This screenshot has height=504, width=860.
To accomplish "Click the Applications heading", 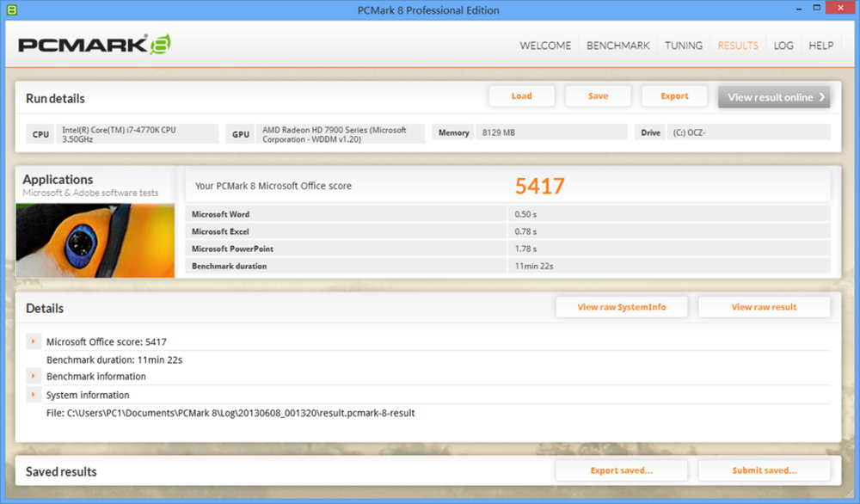I will point(58,180).
